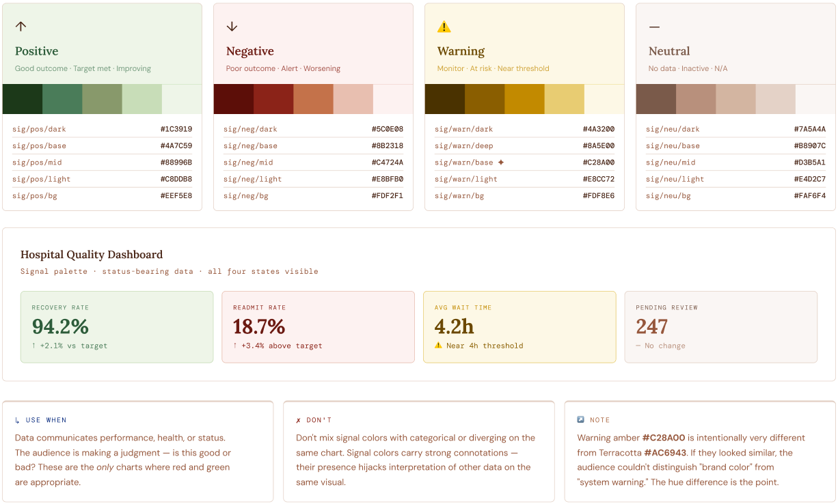Image resolution: width=838 pixels, height=504 pixels.
Task: Click the bold #AC6943 Terracotta hex in note
Action: (x=665, y=453)
